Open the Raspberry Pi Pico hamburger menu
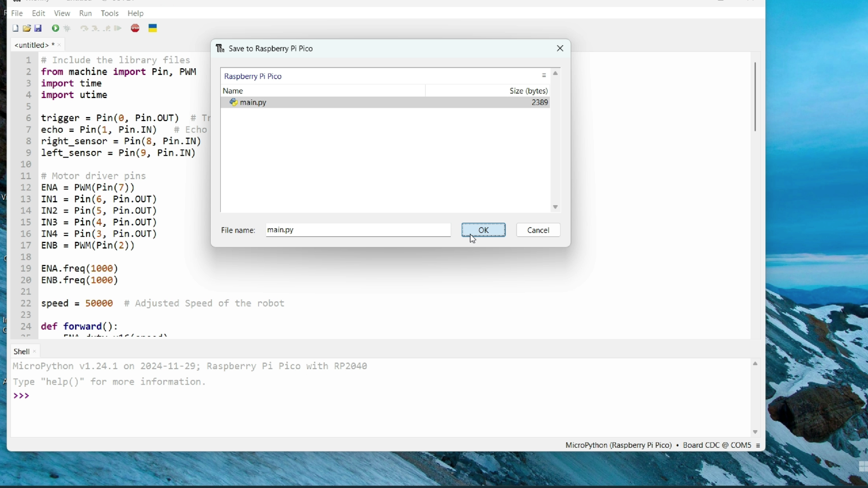 coord(544,76)
